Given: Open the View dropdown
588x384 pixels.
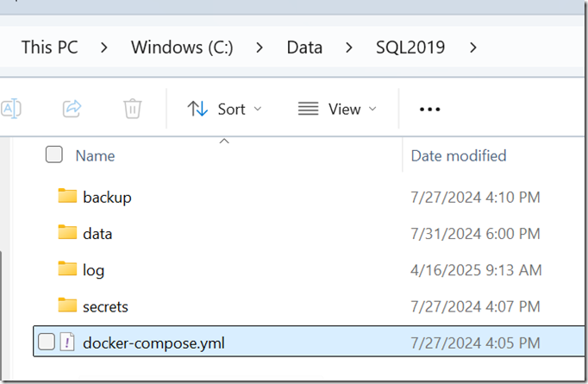Looking at the screenshot, I should tap(337, 110).
